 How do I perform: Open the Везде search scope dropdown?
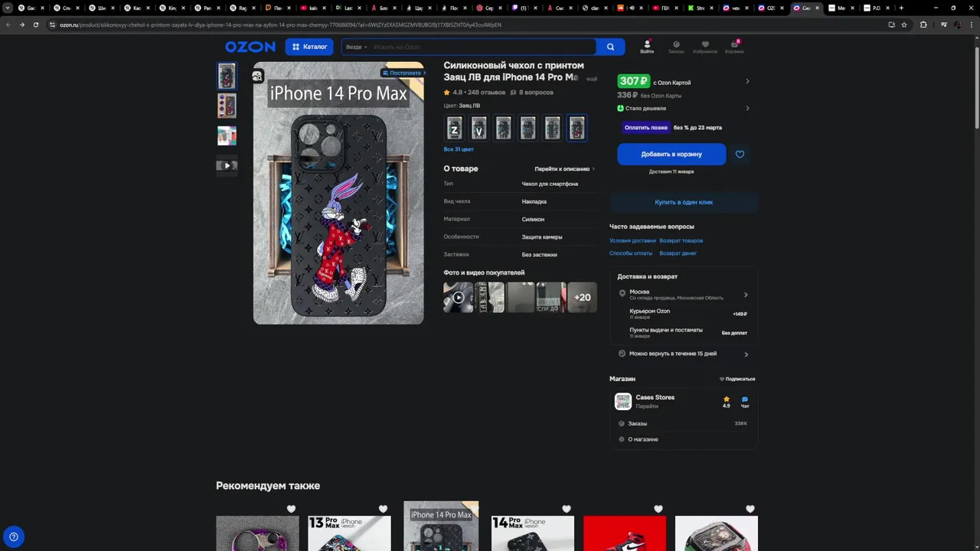(x=356, y=47)
